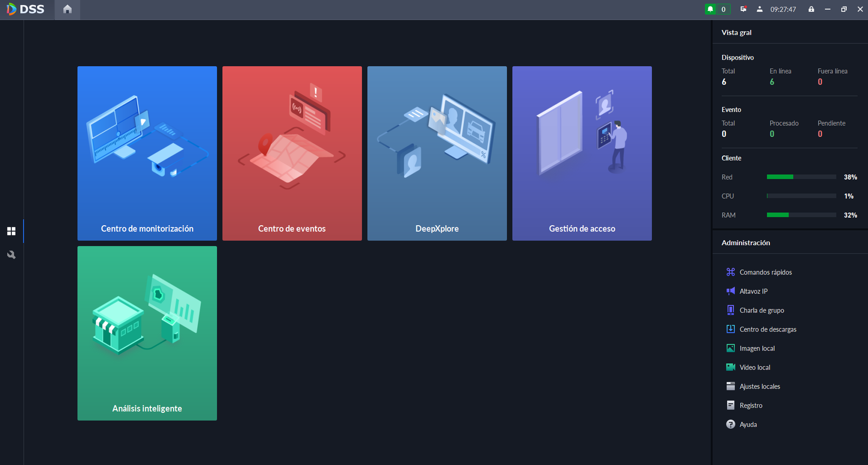Click the Ayuda help entry

pyautogui.click(x=748, y=424)
